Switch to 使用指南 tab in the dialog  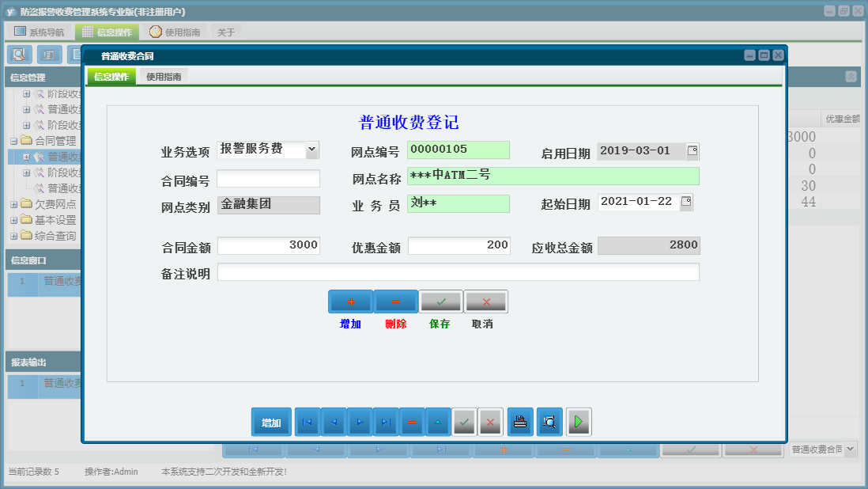point(164,77)
